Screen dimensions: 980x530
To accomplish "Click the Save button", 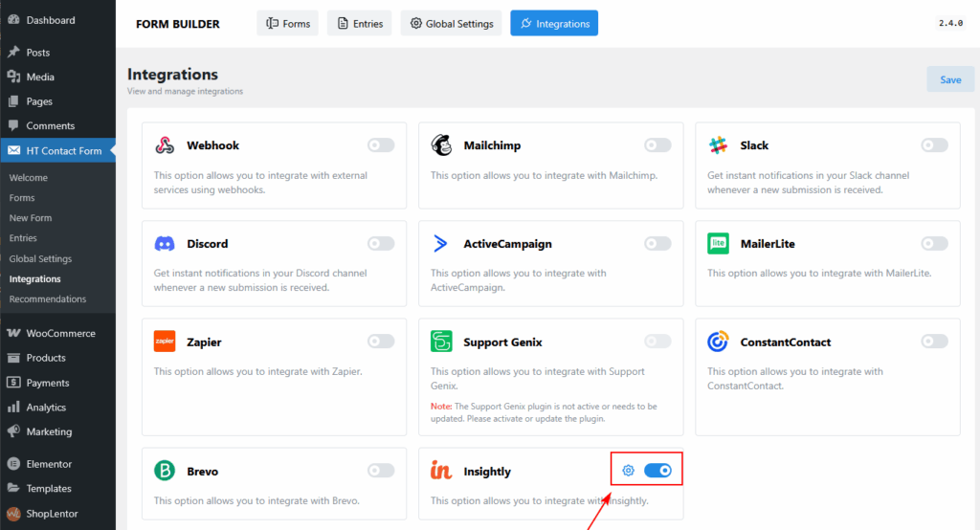I will coord(949,79).
